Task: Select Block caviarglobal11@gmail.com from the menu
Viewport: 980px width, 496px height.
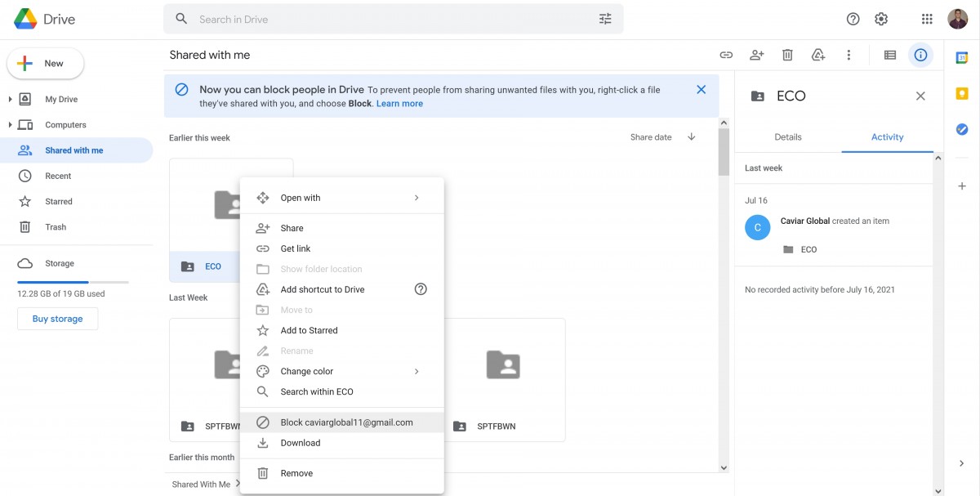Action: 348,422
